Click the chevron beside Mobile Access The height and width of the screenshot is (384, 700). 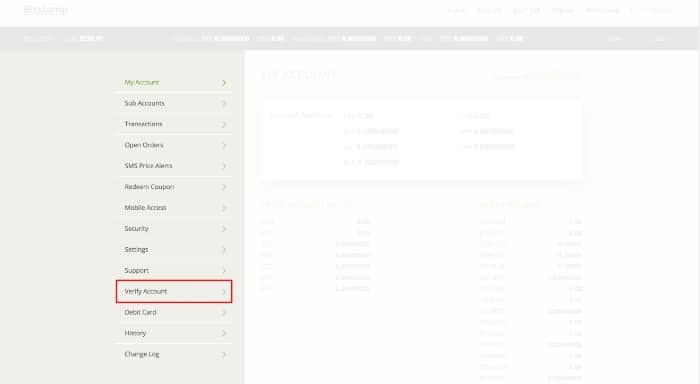224,208
